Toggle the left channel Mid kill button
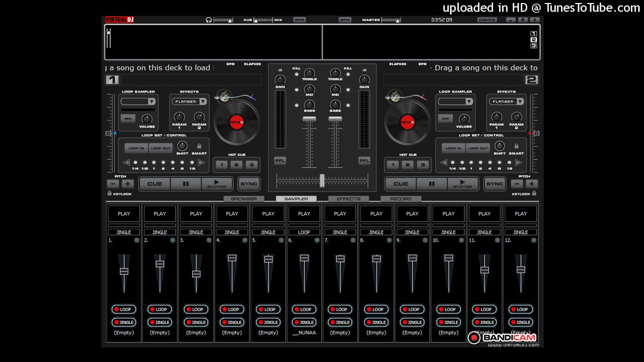The height and width of the screenshot is (362, 644). pos(296,89)
